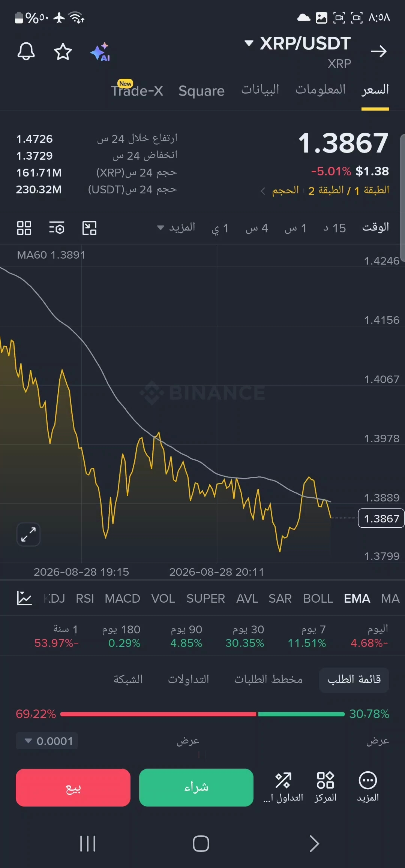Open the tags chevron next to الحجم
Image resolution: width=405 pixels, height=868 pixels.
click(263, 191)
